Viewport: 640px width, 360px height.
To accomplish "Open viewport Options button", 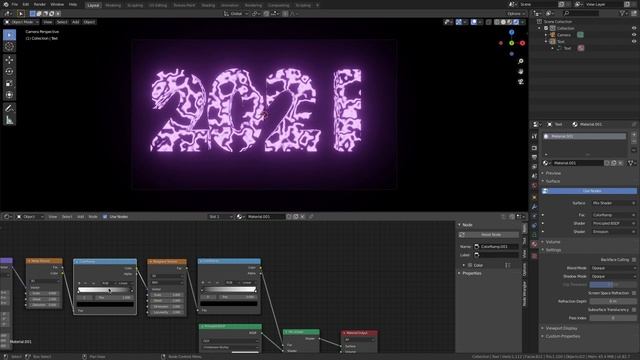I will pos(516,13).
